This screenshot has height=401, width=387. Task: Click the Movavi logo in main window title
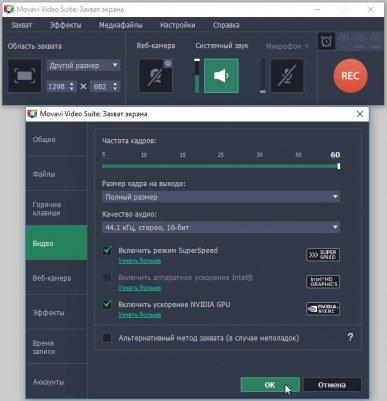8,9
